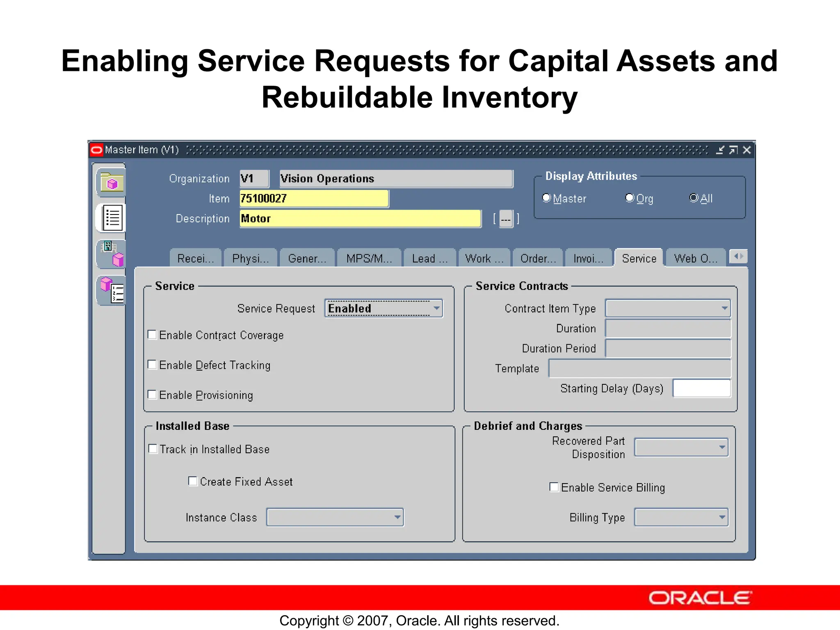This screenshot has height=630, width=840.
Task: Switch to the Order... tab
Action: (538, 258)
